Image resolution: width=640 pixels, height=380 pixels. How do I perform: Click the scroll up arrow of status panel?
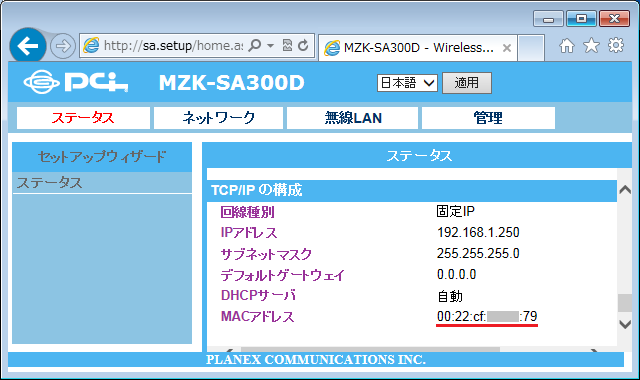(x=625, y=189)
